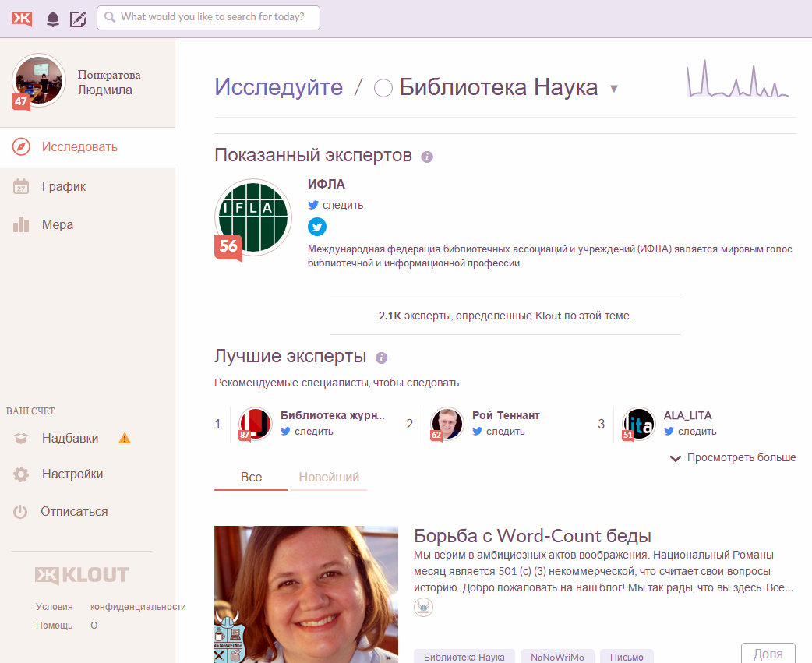The width and height of the screenshot is (812, 663).
Task: Expand the Библиотека Наука topic dropdown arrow
Action: (613, 89)
